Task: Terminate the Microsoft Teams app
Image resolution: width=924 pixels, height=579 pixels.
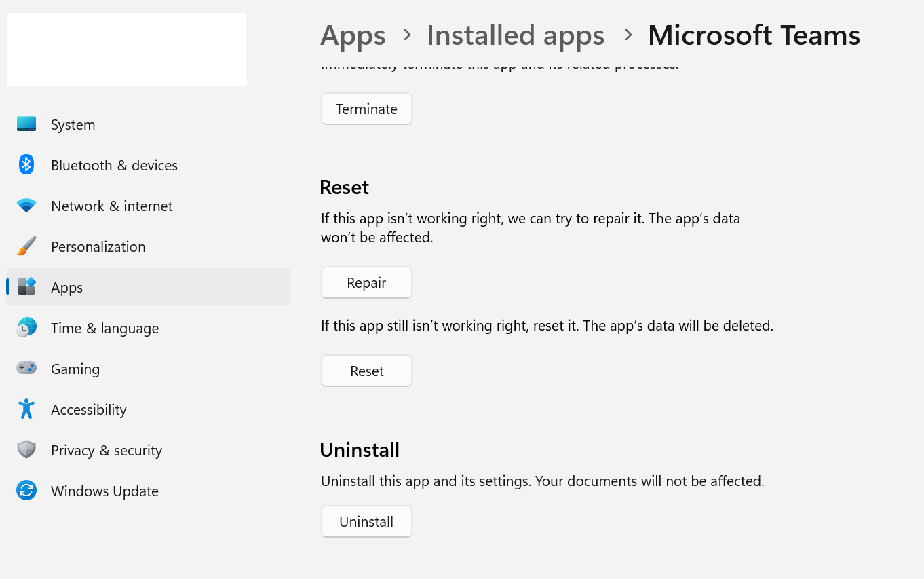Action: [x=366, y=109]
